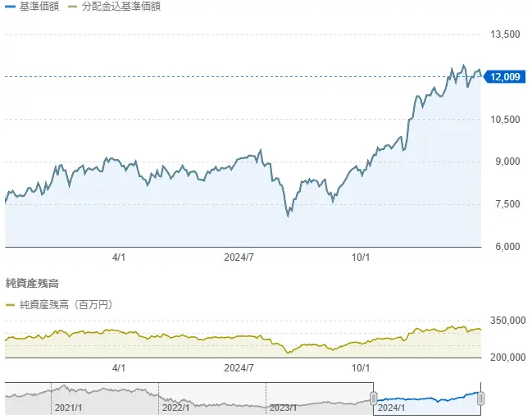Toggle the 純資産残高（百万円） legend series
This screenshot has width=532, height=419.
(x=59, y=305)
